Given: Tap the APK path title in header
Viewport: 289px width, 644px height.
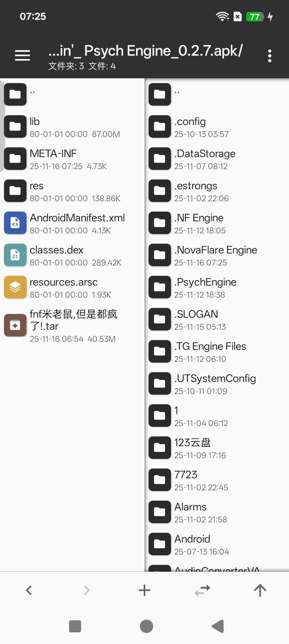Looking at the screenshot, I should (x=145, y=51).
